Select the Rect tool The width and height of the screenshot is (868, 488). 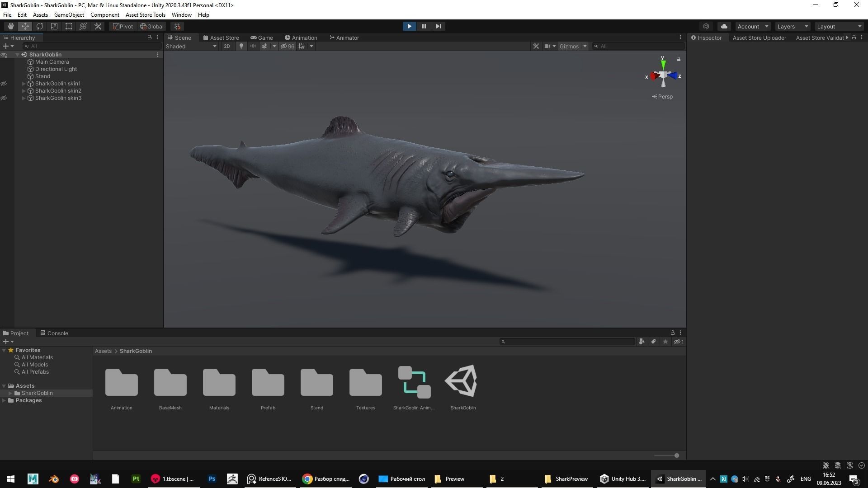[x=69, y=26]
